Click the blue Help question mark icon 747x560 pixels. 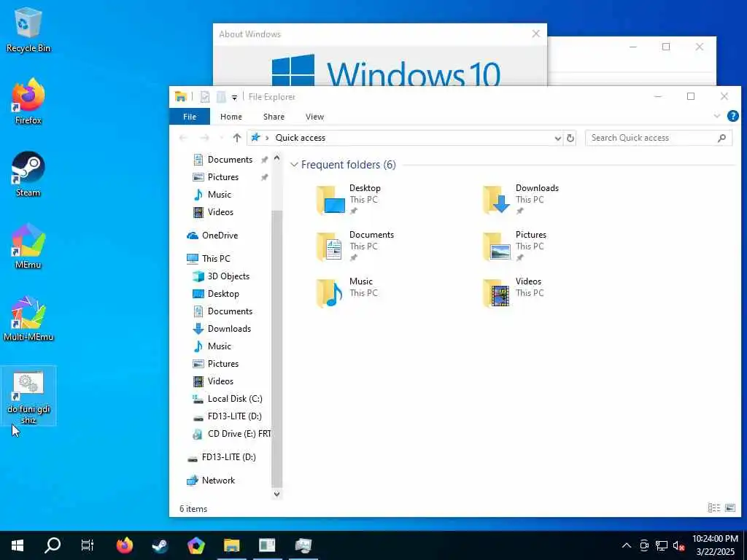732,116
